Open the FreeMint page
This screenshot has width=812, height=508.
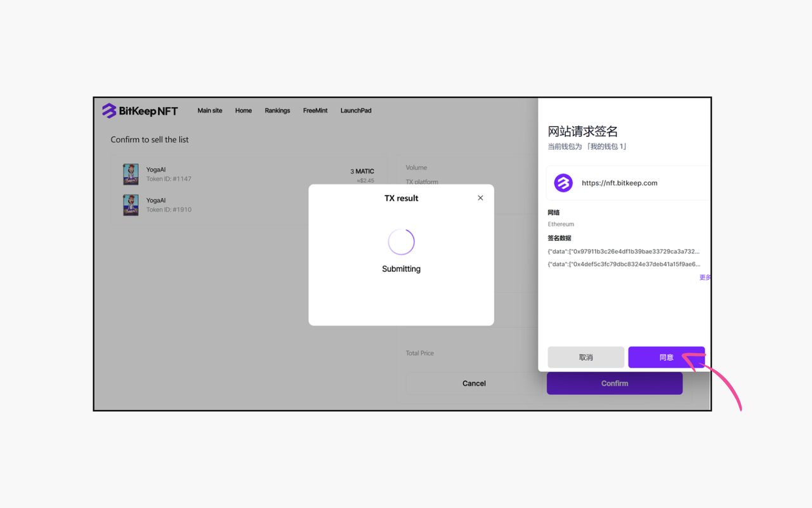point(315,110)
